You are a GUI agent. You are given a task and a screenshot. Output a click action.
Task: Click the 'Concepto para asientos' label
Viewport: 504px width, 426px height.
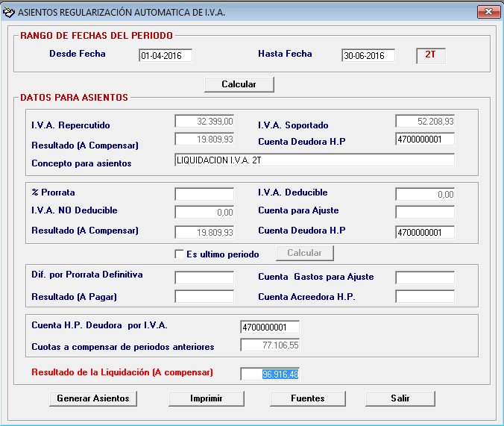click(x=82, y=163)
